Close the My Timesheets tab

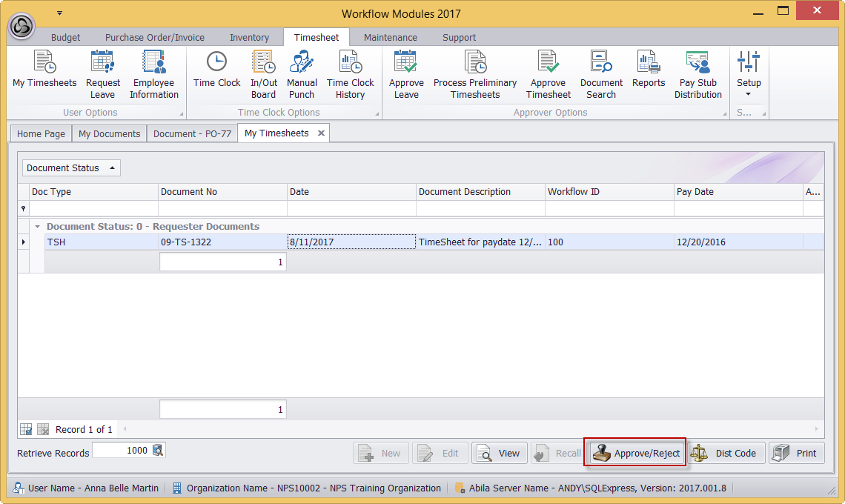click(x=321, y=133)
